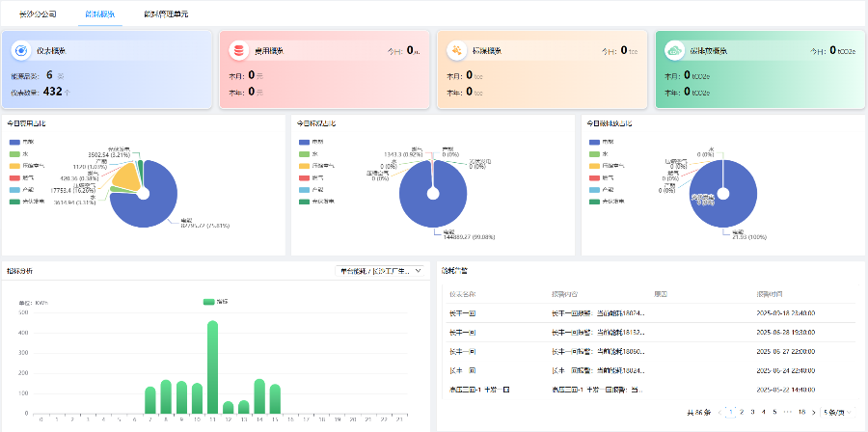
Task: Click the blue slice of 今日费用占比 pie
Action: point(149,207)
